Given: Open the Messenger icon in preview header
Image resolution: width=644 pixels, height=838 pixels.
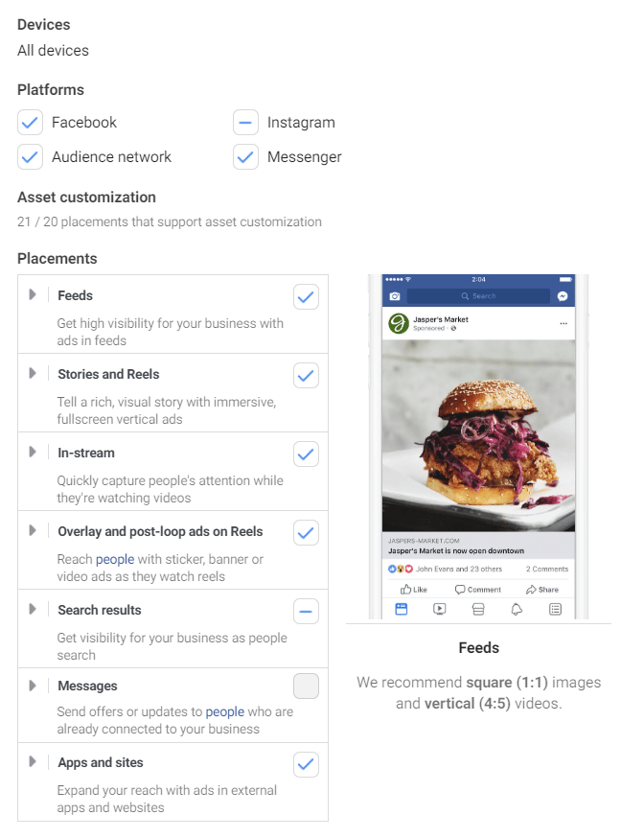Looking at the screenshot, I should point(563,296).
